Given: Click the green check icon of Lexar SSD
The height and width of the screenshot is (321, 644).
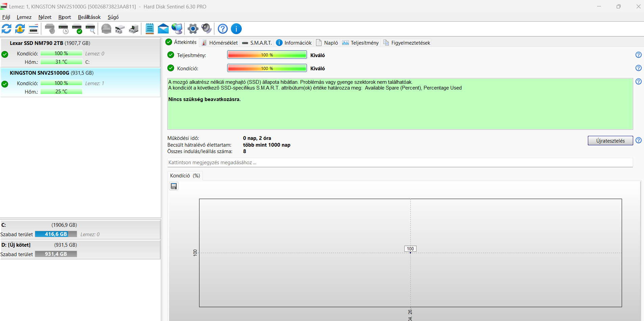Looking at the screenshot, I should (5, 54).
